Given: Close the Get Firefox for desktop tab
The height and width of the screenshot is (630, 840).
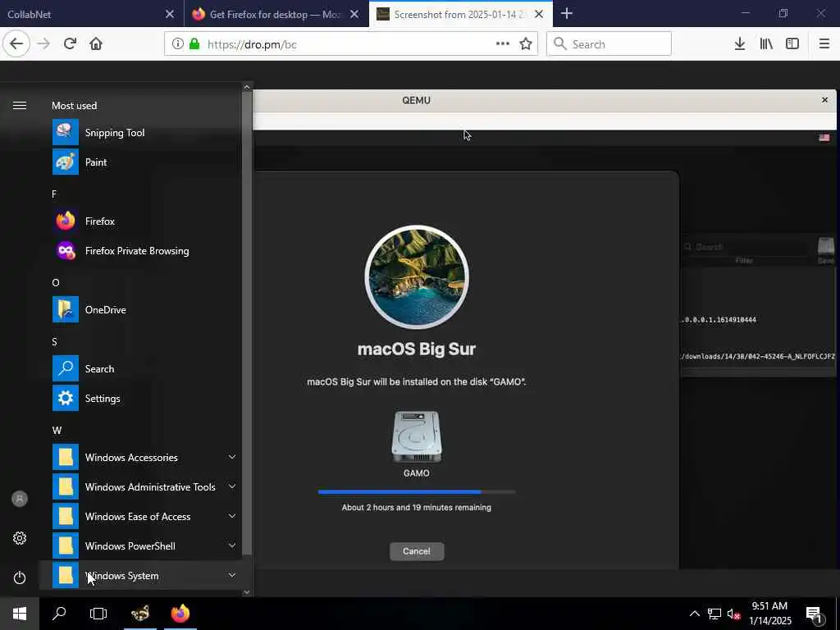Looking at the screenshot, I should tap(354, 14).
